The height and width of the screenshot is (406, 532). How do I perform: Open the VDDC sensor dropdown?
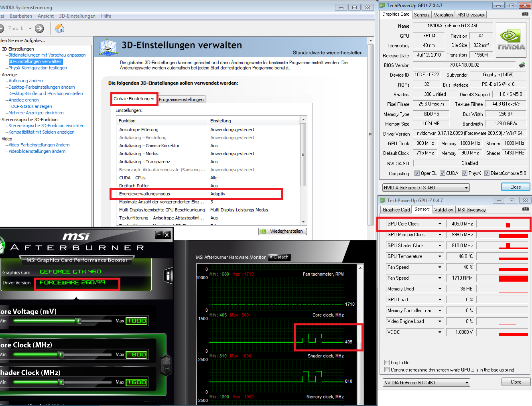point(440,332)
